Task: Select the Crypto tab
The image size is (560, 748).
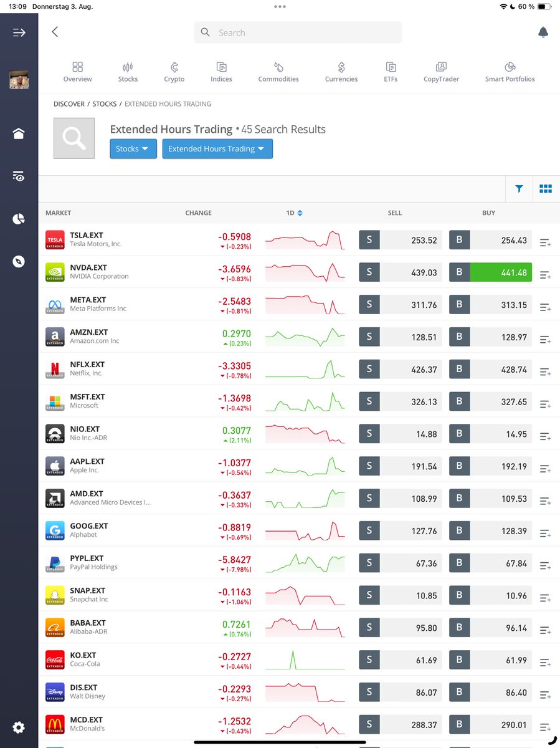Action: pos(174,72)
